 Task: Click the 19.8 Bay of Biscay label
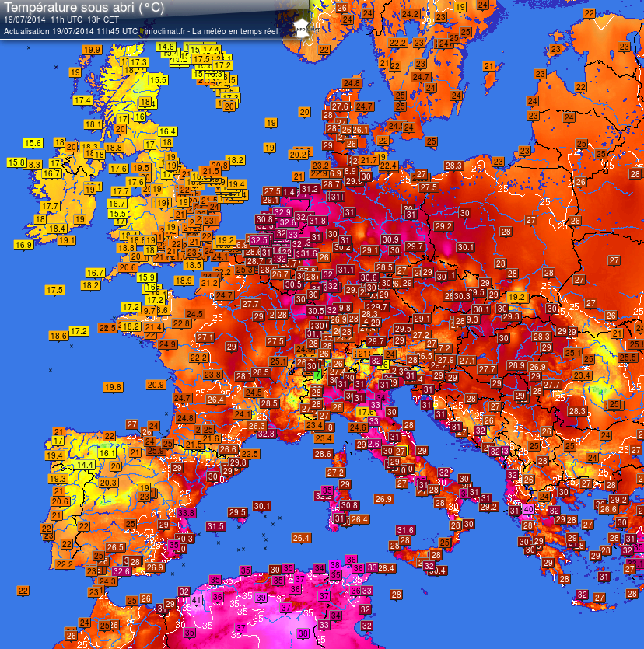[x=113, y=387]
